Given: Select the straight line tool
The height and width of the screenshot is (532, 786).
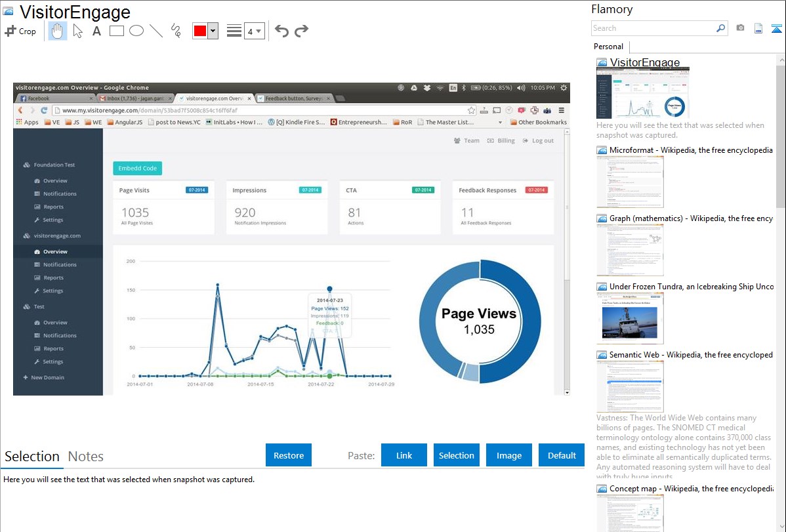Looking at the screenshot, I should (x=156, y=31).
